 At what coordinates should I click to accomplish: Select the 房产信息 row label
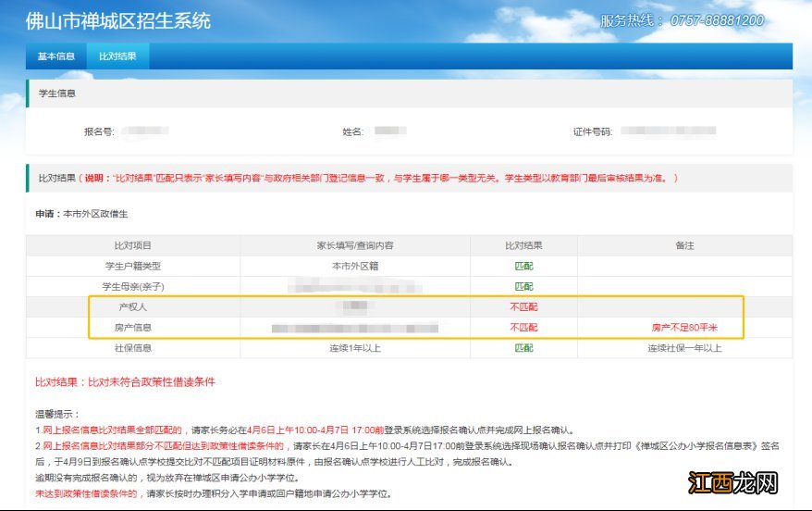(x=132, y=328)
